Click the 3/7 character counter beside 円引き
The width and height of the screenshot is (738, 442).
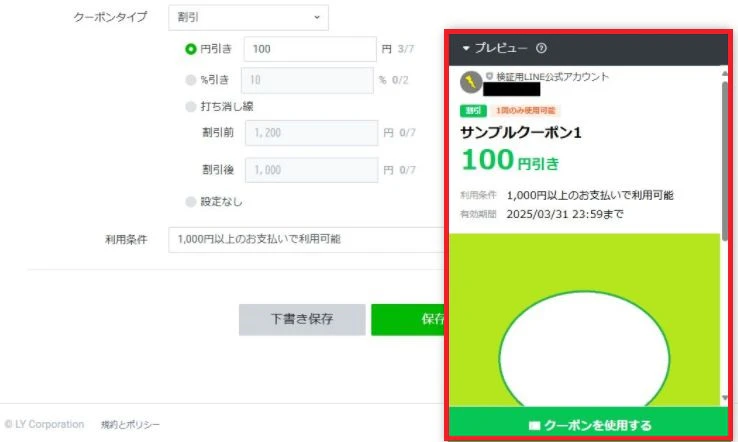(x=406, y=49)
